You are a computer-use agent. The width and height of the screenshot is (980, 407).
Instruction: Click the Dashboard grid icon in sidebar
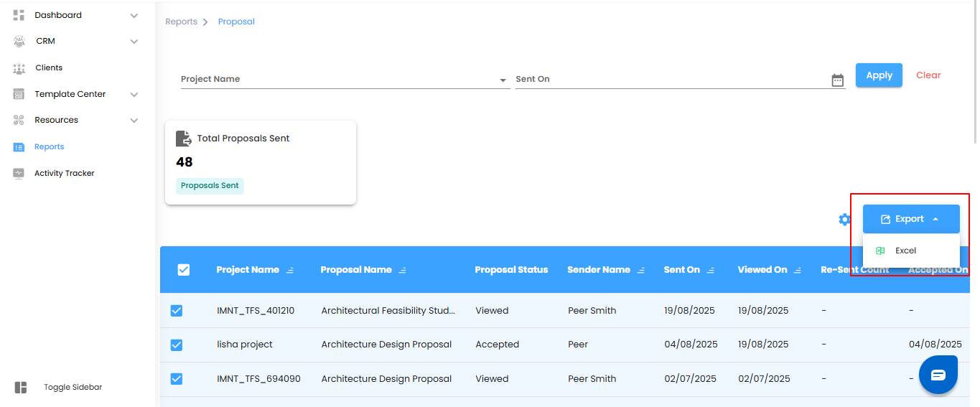point(19,15)
